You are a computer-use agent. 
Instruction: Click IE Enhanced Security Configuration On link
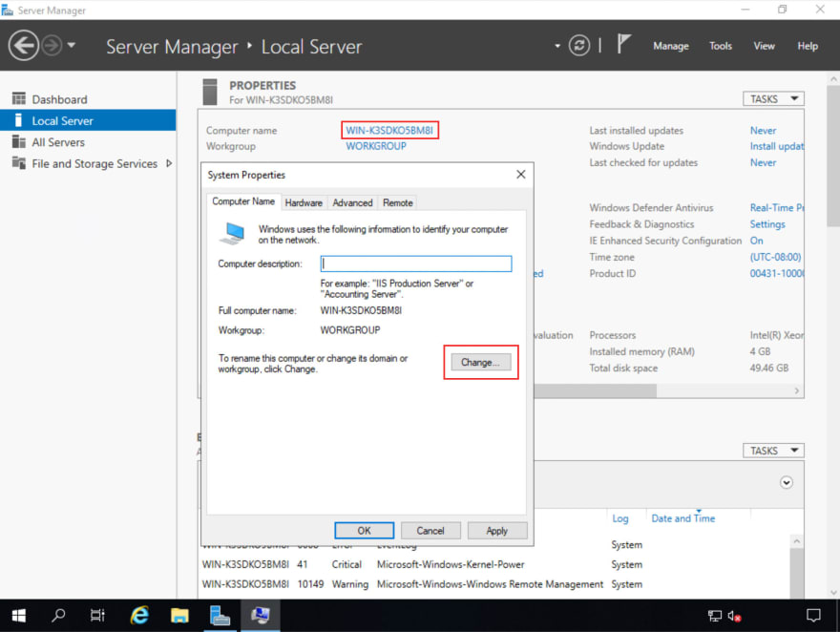tap(756, 241)
